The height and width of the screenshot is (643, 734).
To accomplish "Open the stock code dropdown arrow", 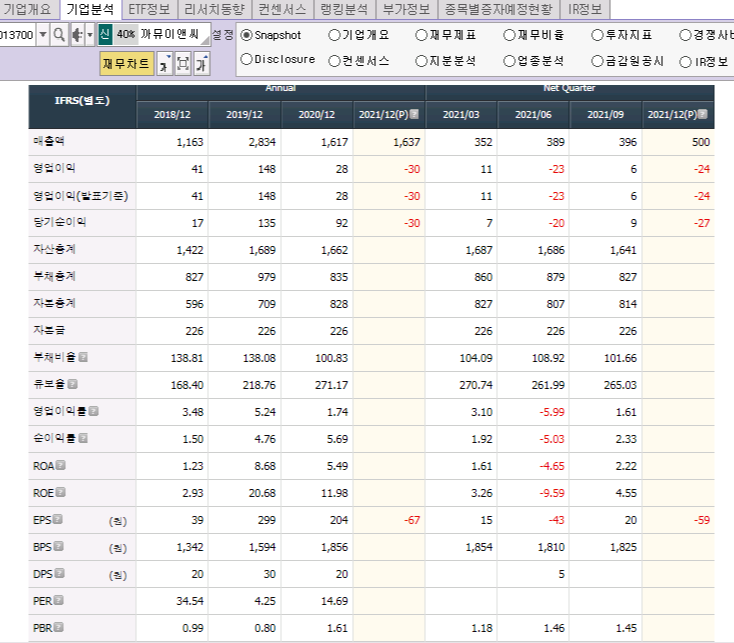I will click(x=43, y=35).
